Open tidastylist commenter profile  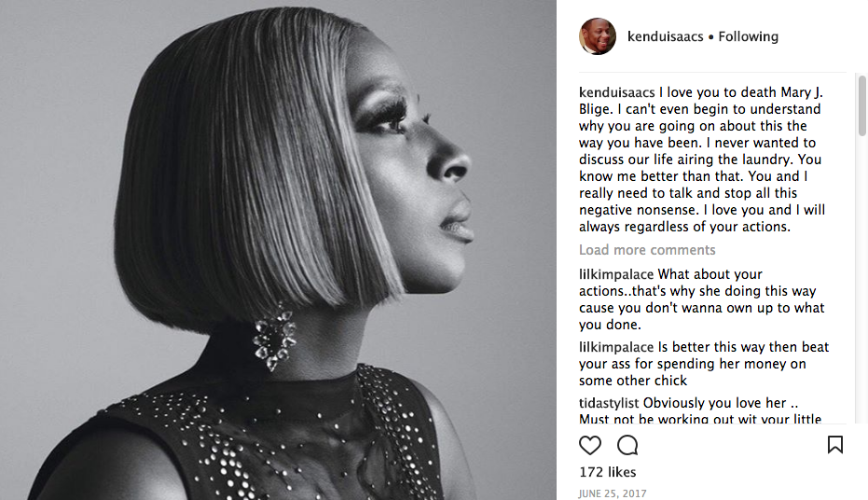click(609, 403)
